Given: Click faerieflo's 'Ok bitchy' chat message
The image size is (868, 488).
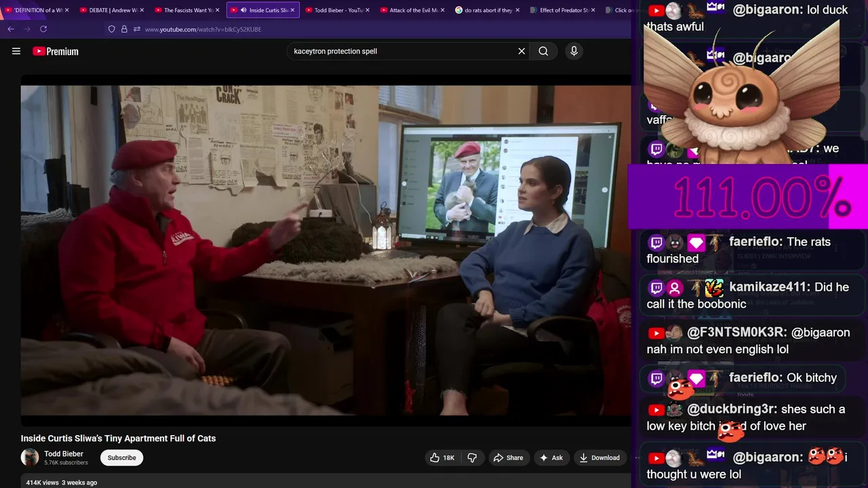Looking at the screenshot, I should pyautogui.click(x=743, y=378).
